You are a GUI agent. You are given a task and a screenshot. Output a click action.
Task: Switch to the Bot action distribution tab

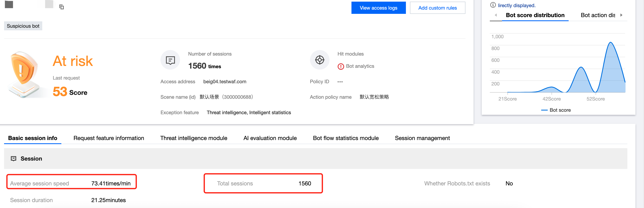598,15
